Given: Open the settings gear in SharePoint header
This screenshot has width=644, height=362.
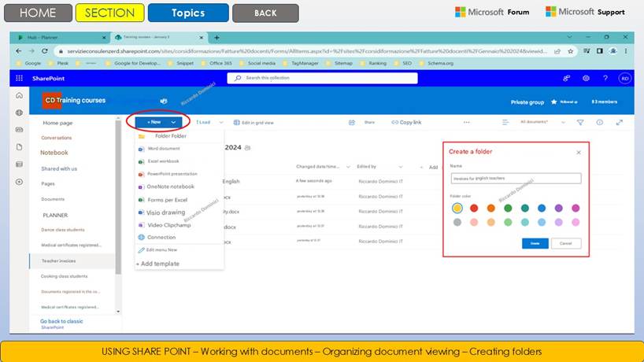Looking at the screenshot, I should (x=586, y=78).
